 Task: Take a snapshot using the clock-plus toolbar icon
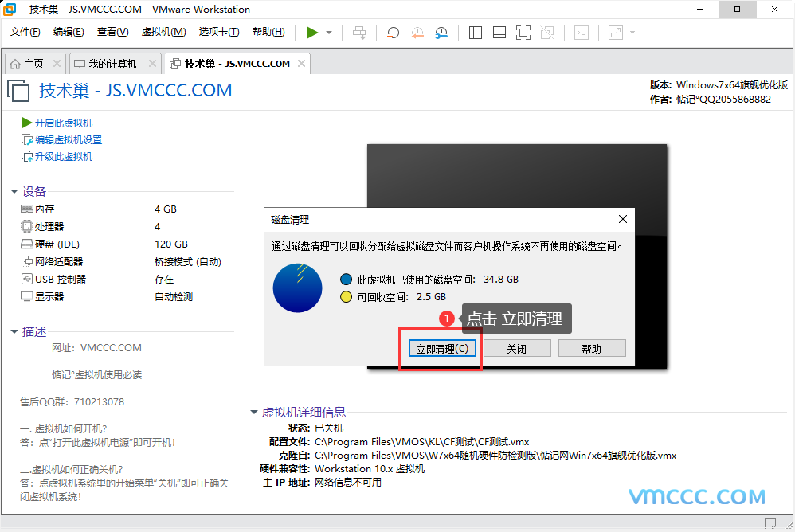(x=393, y=33)
